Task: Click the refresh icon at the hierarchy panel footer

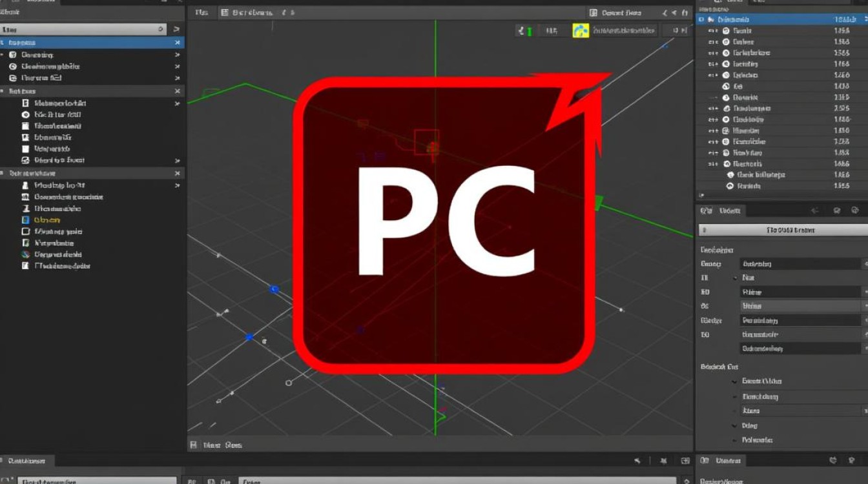Action: [x=838, y=210]
